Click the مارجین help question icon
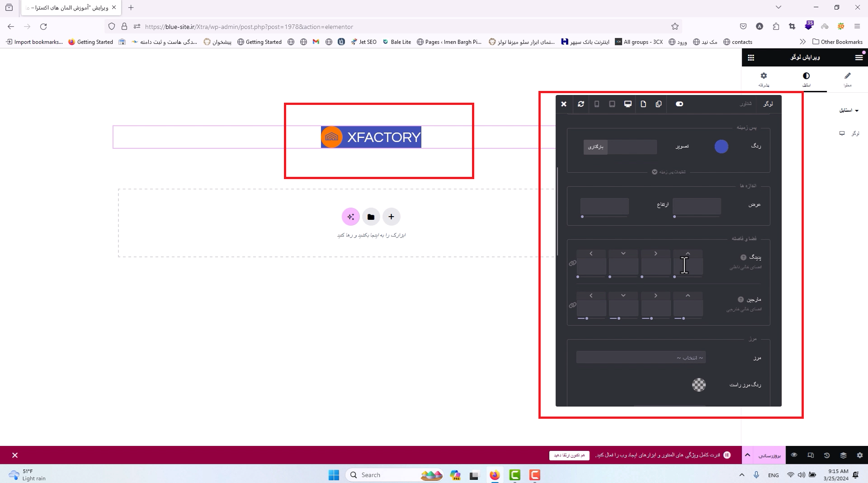The image size is (868, 483). pos(741,299)
